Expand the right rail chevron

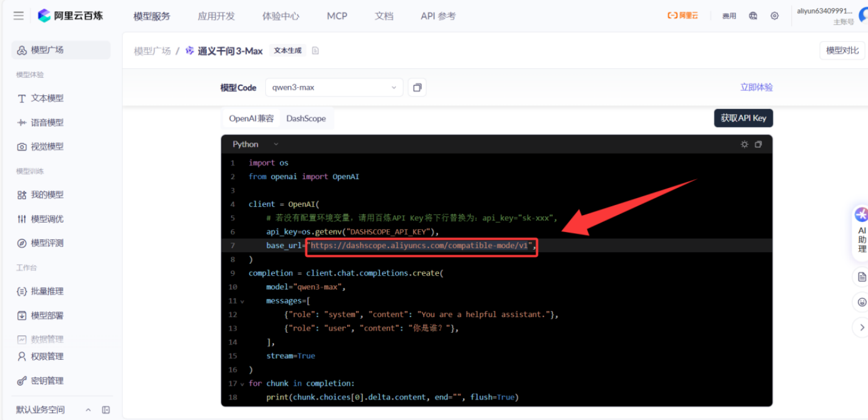pos(861,327)
